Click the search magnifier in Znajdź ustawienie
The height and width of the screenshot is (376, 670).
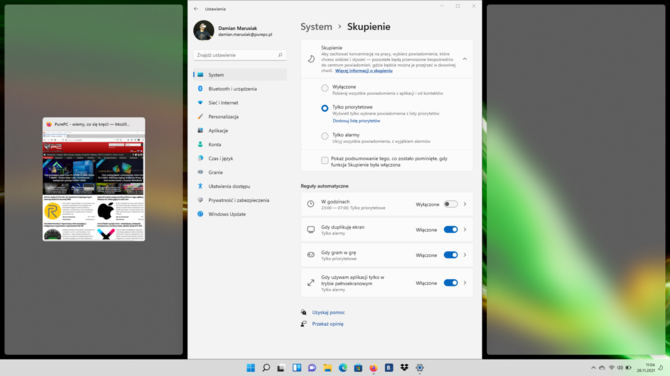click(280, 55)
